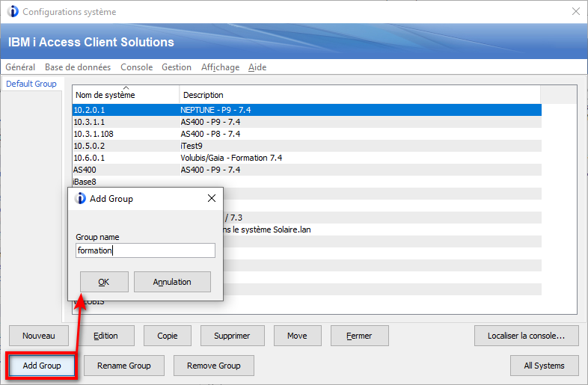Image resolution: width=588 pixels, height=385 pixels.
Task: Click the Remove Group button
Action: click(214, 366)
